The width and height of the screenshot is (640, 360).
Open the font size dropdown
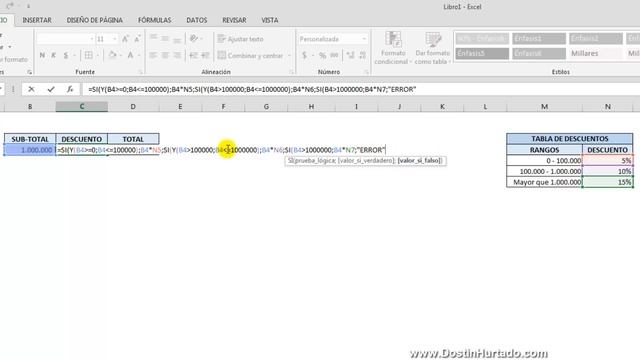(115, 39)
